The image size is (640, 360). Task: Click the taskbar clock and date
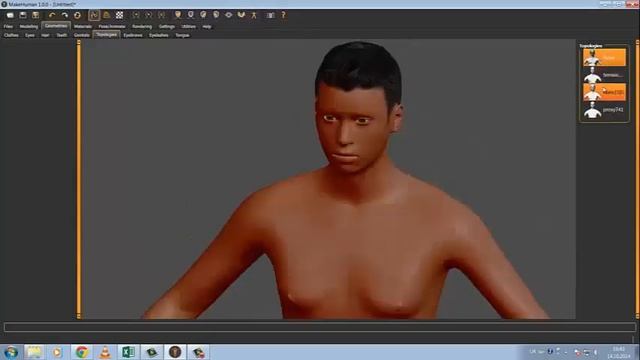tap(619, 353)
